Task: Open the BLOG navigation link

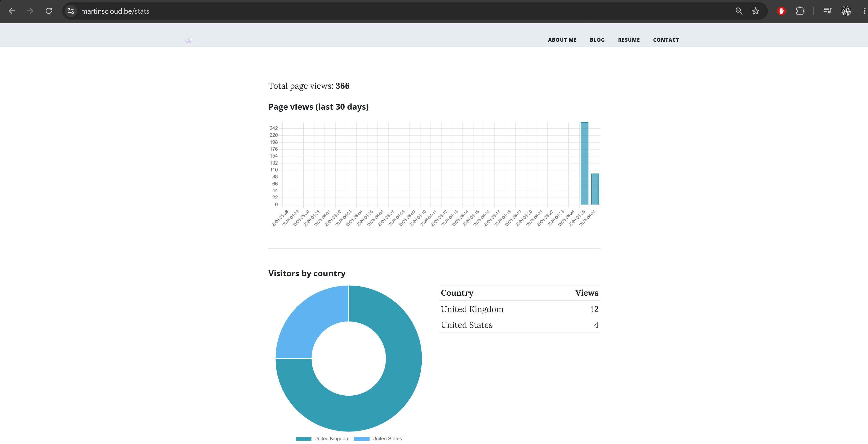Action: (597, 40)
